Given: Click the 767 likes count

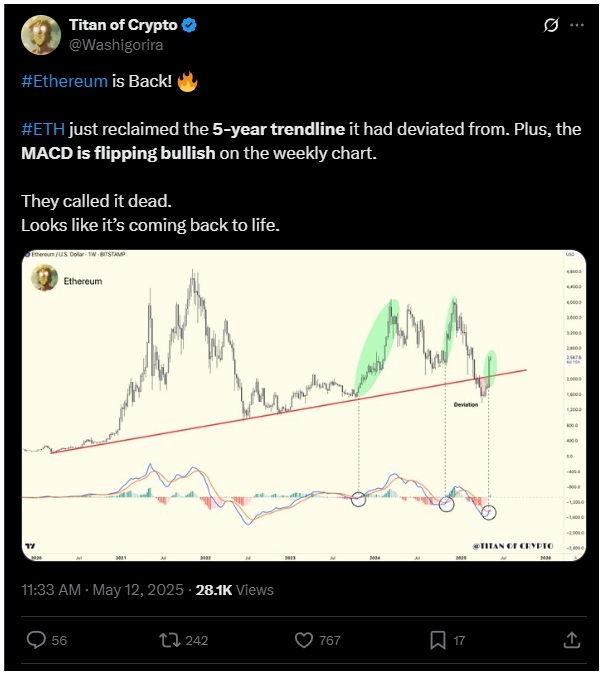Looking at the screenshot, I should click(330, 640).
